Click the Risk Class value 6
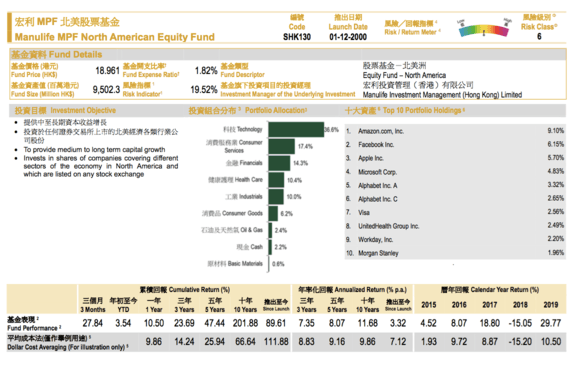The height and width of the screenshot is (367, 576). pyautogui.click(x=539, y=36)
